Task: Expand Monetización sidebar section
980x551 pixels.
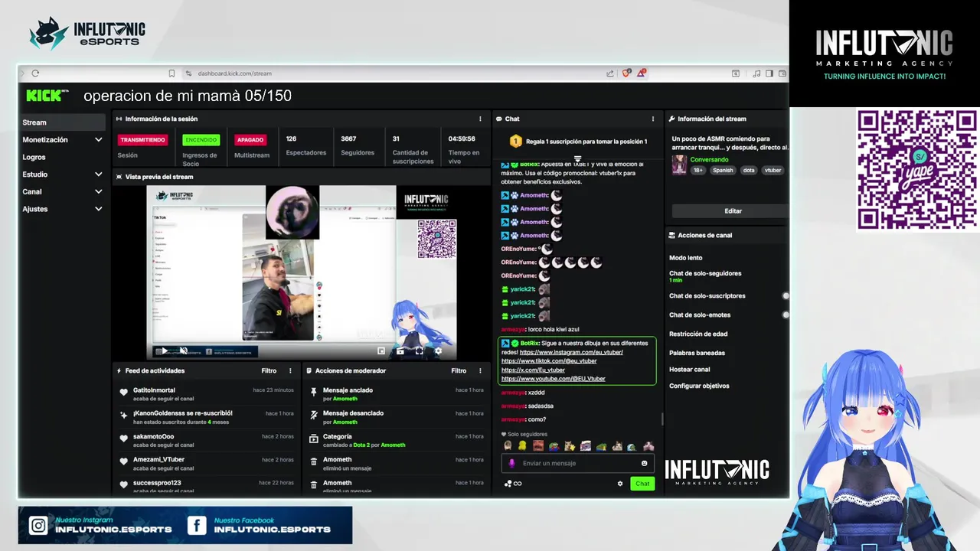Action: [x=98, y=140]
